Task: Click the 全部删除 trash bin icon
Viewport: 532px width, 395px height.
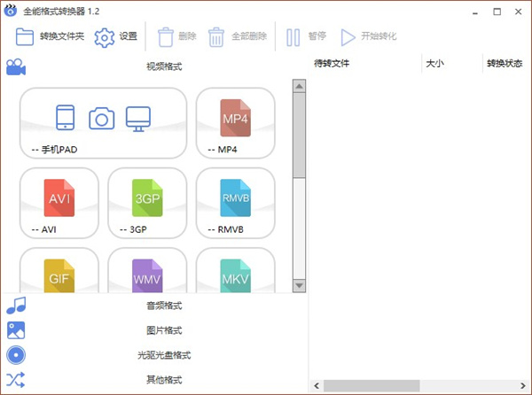Action: pyautogui.click(x=216, y=37)
